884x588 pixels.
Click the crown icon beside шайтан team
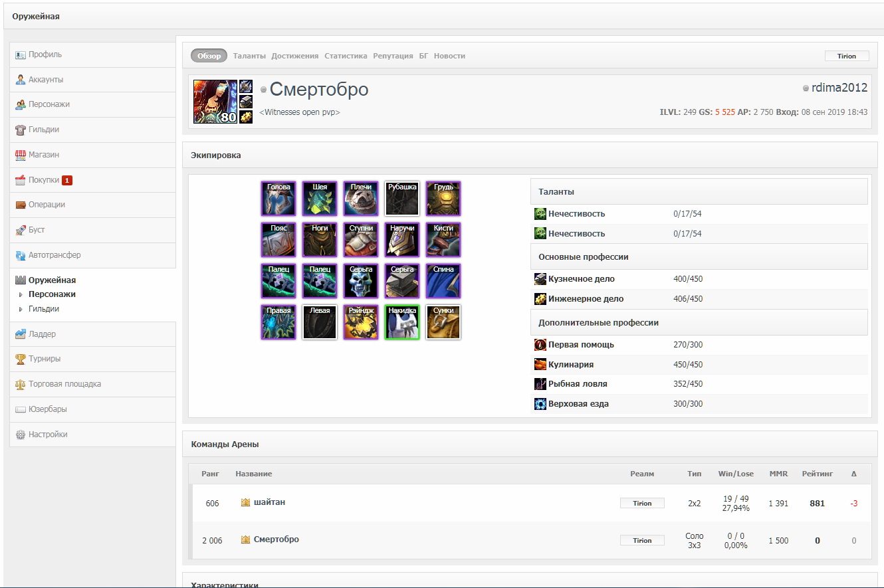[x=245, y=502]
